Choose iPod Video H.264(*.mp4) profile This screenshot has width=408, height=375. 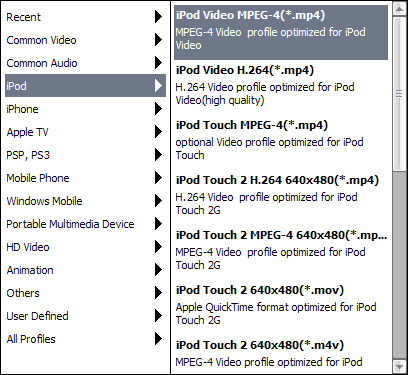281,87
